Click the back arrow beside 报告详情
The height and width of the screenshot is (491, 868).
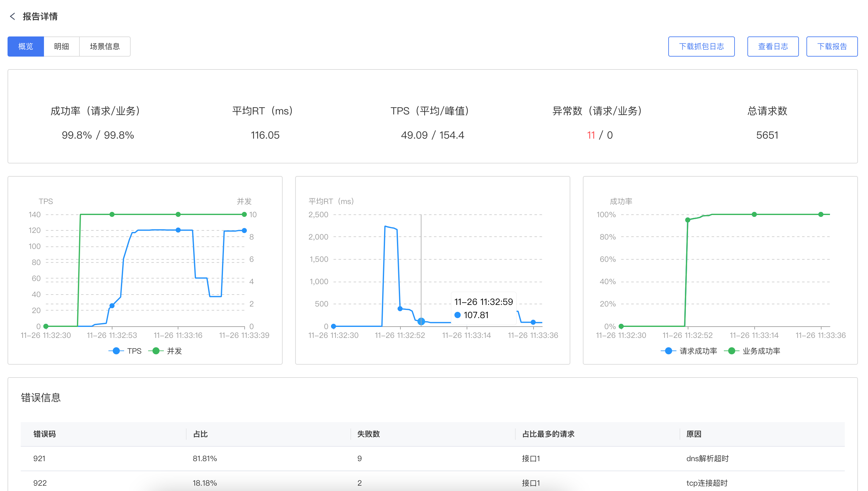click(x=13, y=16)
